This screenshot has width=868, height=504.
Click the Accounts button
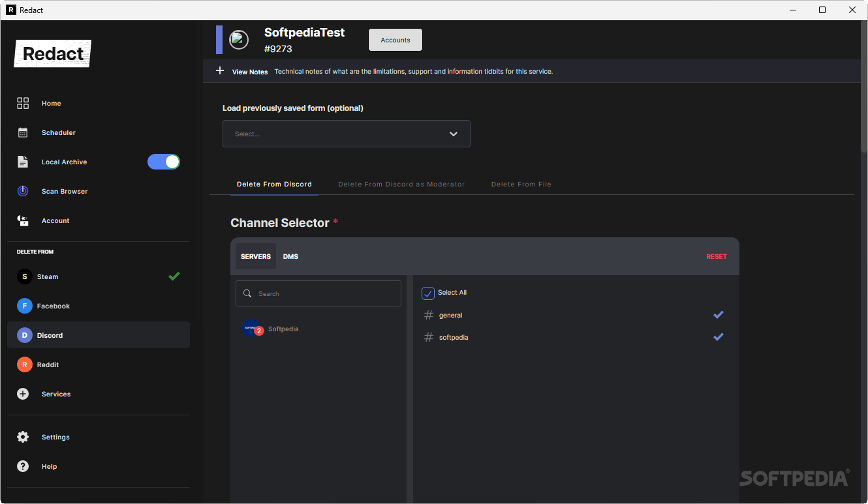pyautogui.click(x=395, y=40)
